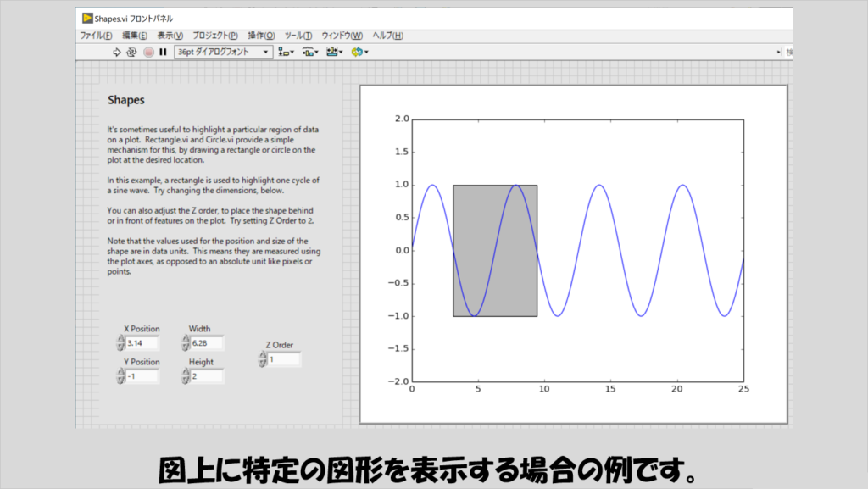
Task: Click the Run arrow button
Action: click(118, 53)
